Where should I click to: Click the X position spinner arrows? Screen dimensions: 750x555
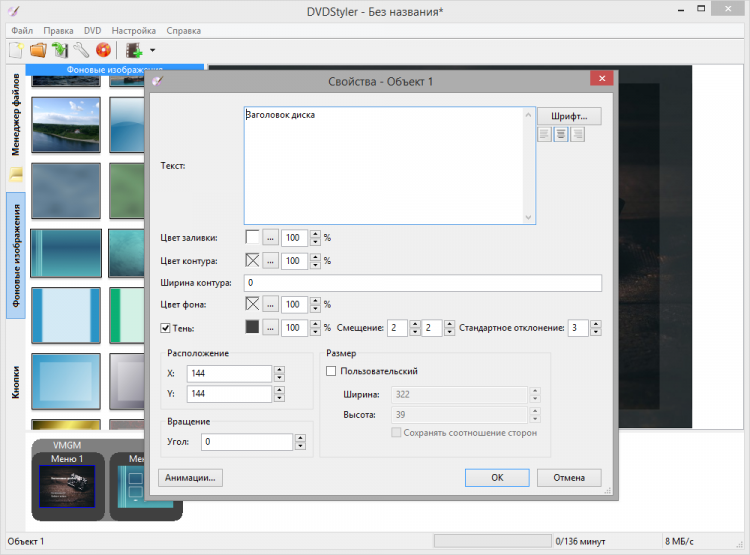tap(279, 373)
